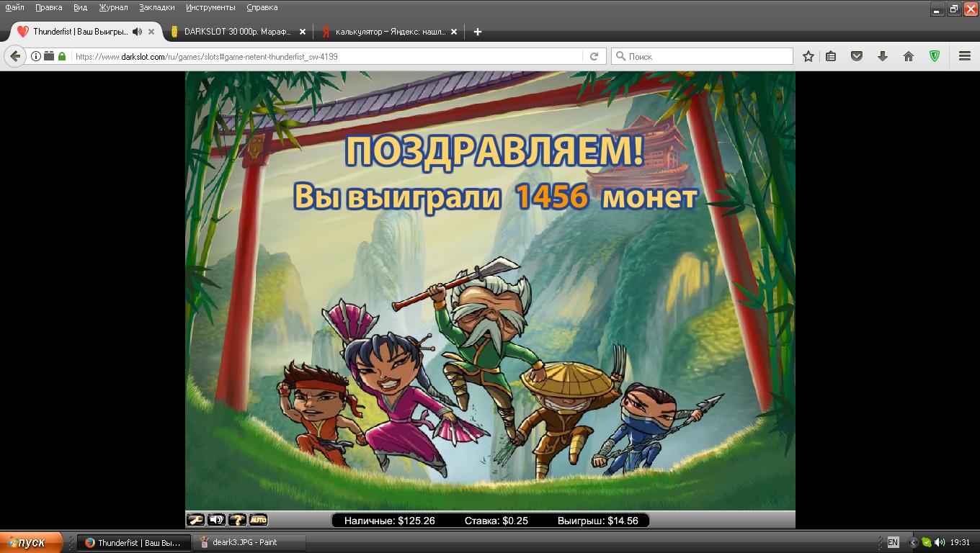Open the game settings wrench icon
980x553 pixels.
click(x=195, y=520)
